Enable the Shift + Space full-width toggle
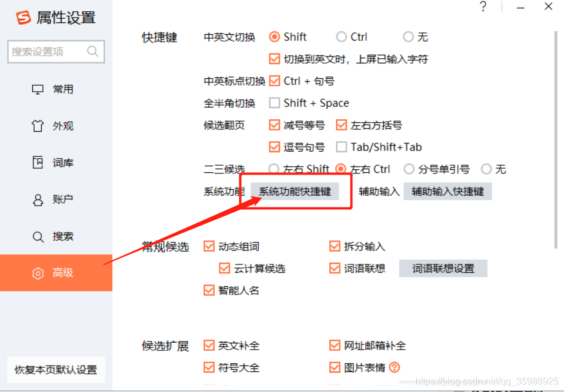This screenshot has height=392, width=564. [x=274, y=103]
